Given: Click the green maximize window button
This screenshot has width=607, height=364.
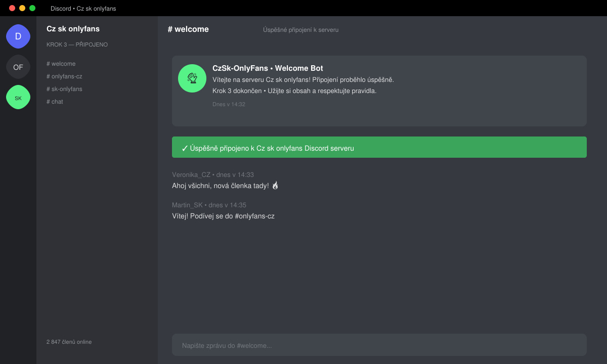Looking at the screenshot, I should click(32, 8).
